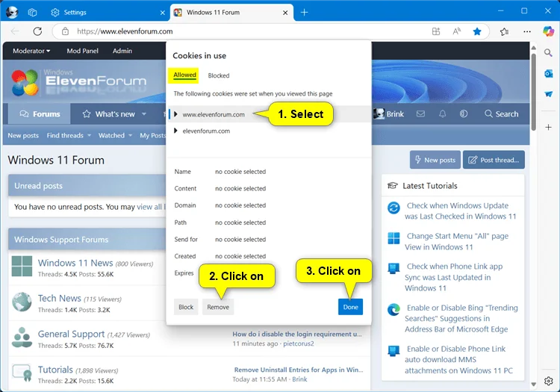Open the forum alerts bell icon
The width and height of the screenshot is (560, 392).
point(442,114)
